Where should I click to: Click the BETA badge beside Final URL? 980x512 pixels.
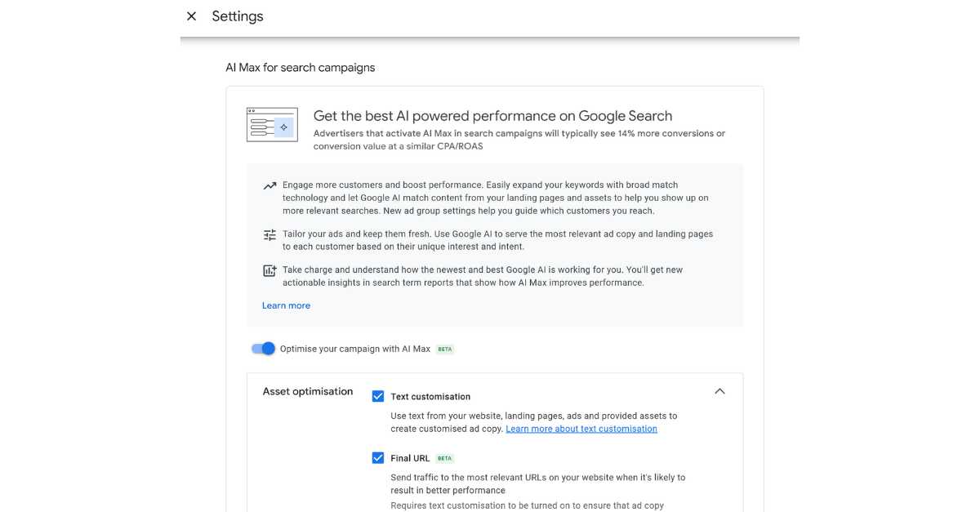click(445, 459)
